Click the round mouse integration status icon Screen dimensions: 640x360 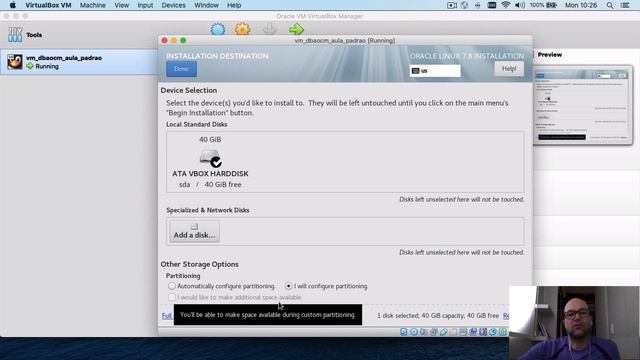(x=493, y=332)
